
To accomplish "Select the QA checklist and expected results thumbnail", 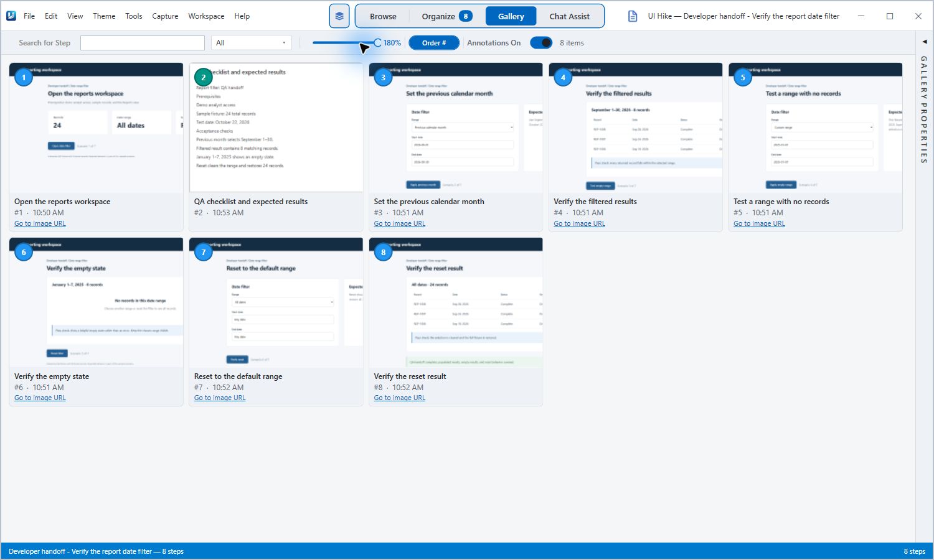I will tap(276, 128).
